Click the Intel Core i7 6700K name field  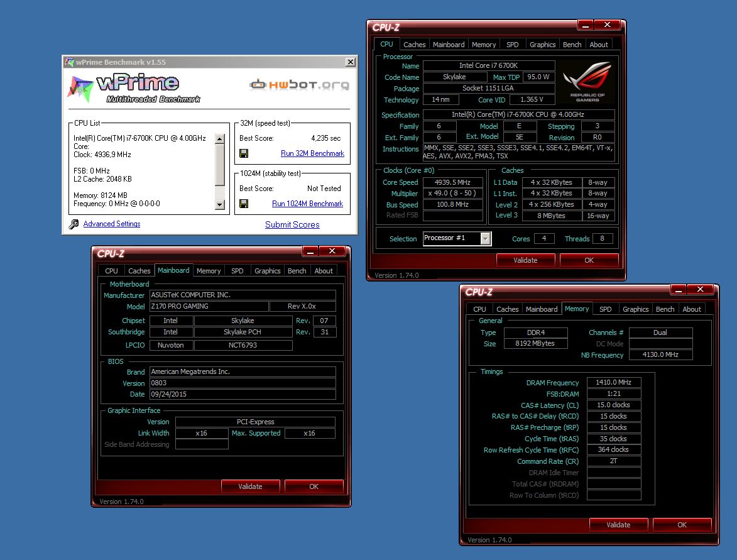pos(489,66)
